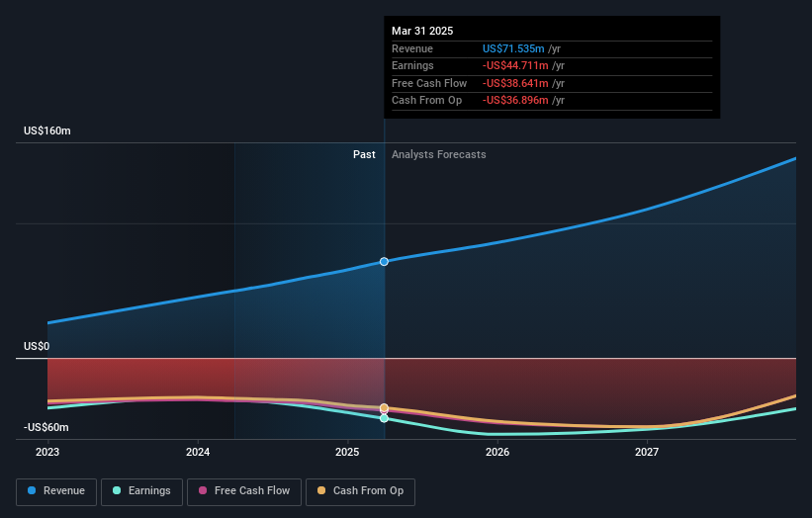Click the -US$44.711m earnings value
This screenshot has width=812, height=518.
click(x=515, y=65)
